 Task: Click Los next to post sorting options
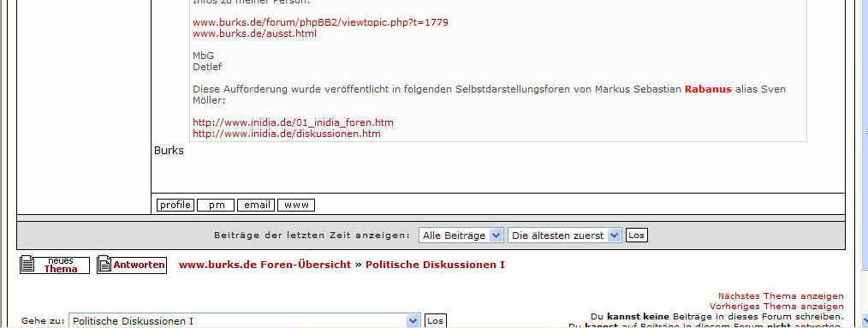(x=637, y=236)
